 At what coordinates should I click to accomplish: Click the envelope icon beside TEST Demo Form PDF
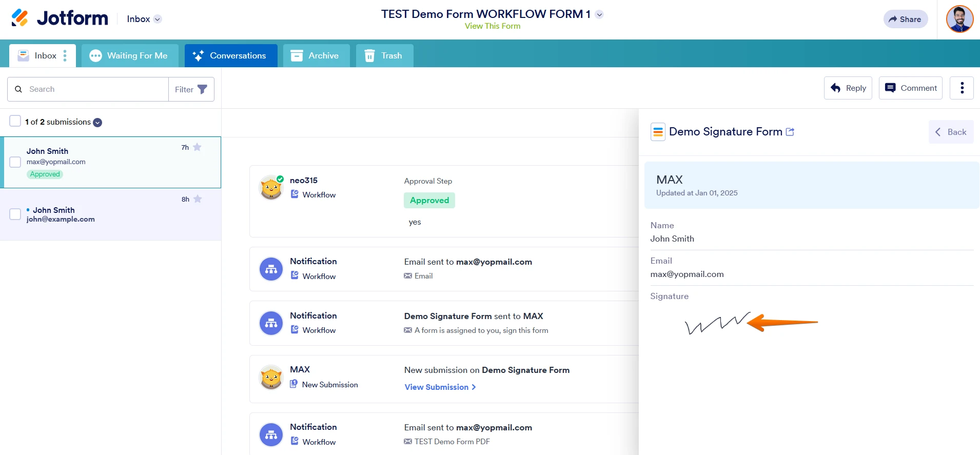tap(408, 442)
